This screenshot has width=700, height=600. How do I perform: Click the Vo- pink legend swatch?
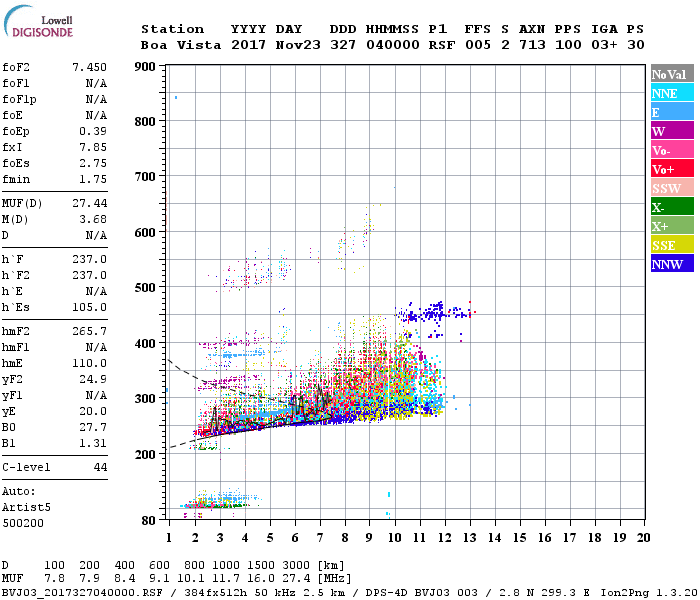point(672,150)
